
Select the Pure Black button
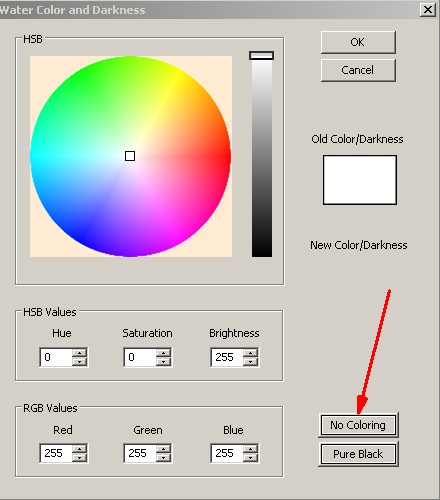358,454
